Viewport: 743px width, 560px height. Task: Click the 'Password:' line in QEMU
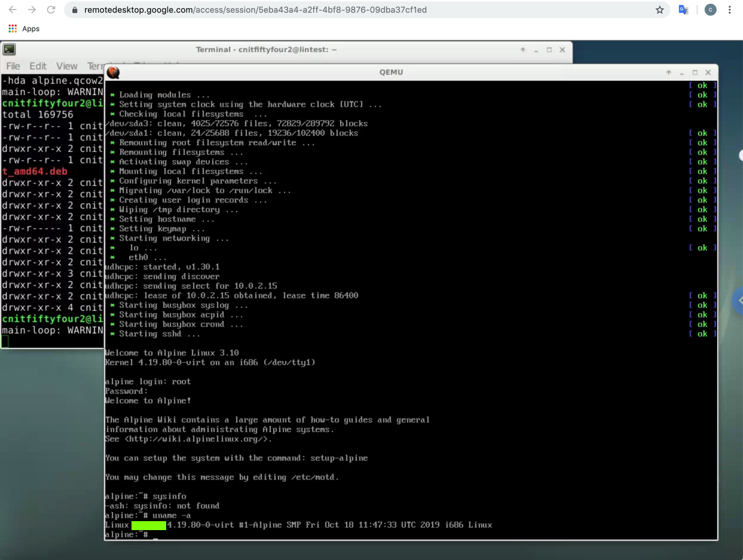pyautogui.click(x=126, y=391)
